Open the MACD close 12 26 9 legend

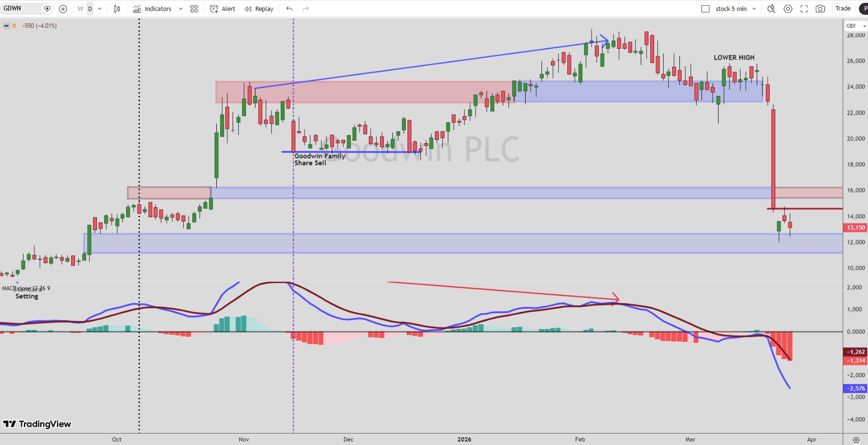pyautogui.click(x=26, y=288)
